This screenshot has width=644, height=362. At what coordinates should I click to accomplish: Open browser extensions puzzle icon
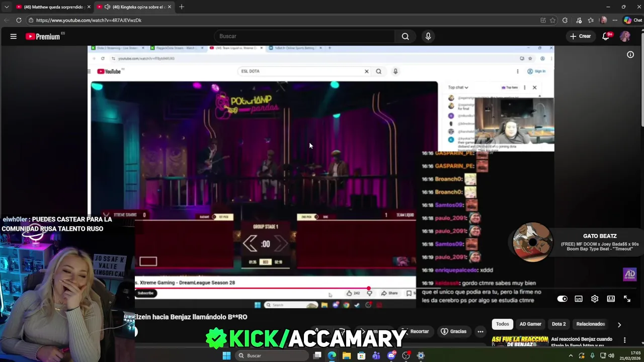pyautogui.click(x=565, y=20)
